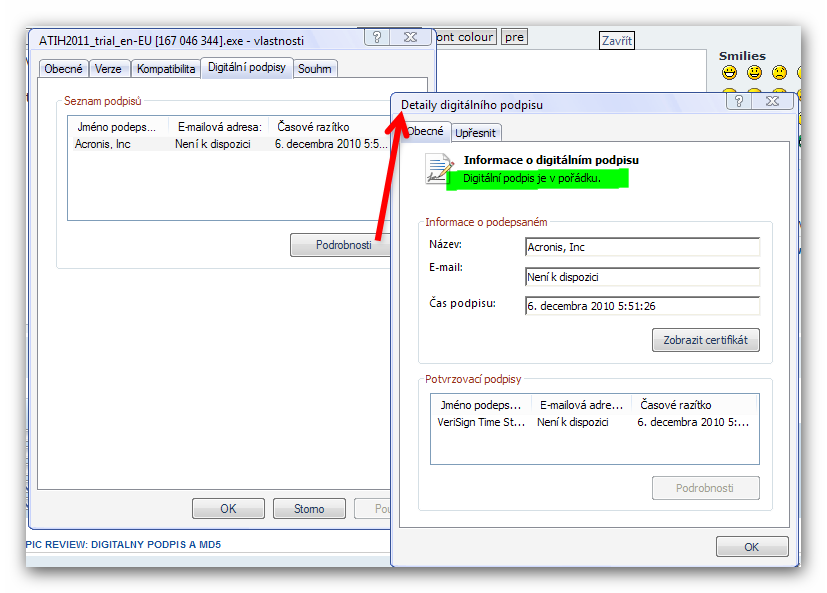The height and width of the screenshot is (593, 827).
Task: Select the Digitální podpisy tab
Action: [246, 68]
